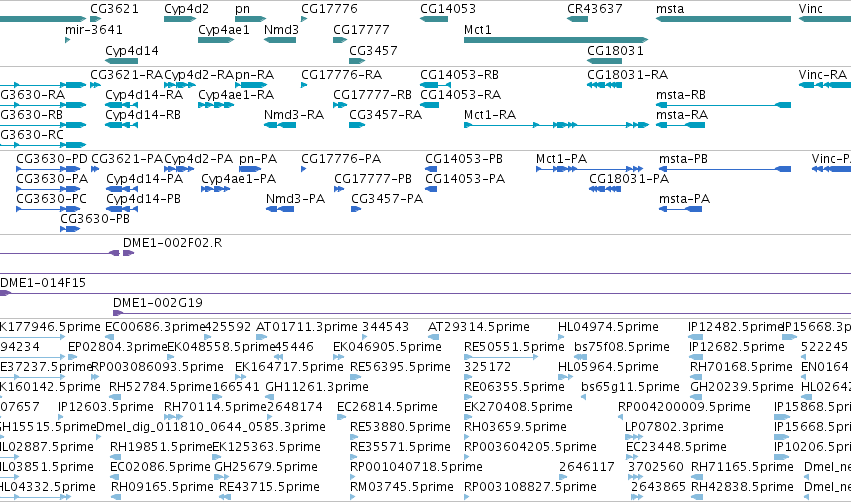This screenshot has height=502, width=851.
Task: Click the DME1-002G19 clone start block
Action: [x=117, y=313]
